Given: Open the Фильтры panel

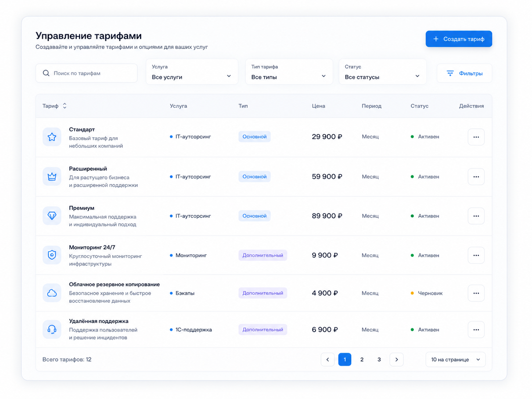Looking at the screenshot, I should (x=464, y=73).
